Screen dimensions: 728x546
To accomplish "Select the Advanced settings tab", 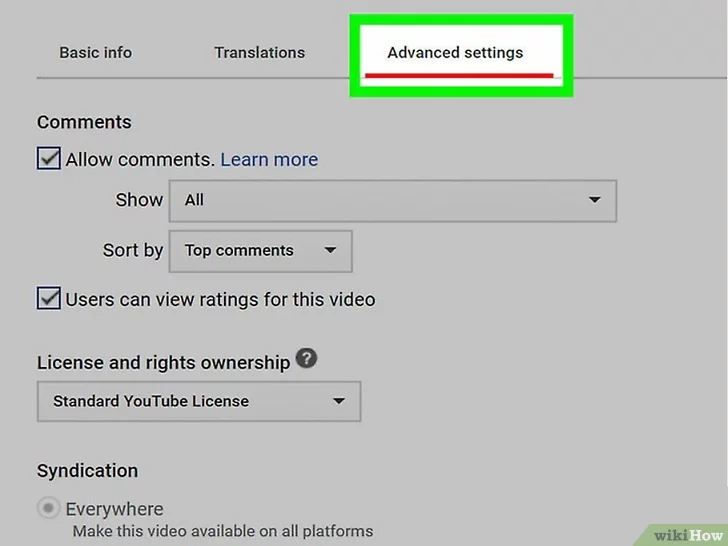I will pyautogui.click(x=455, y=52).
